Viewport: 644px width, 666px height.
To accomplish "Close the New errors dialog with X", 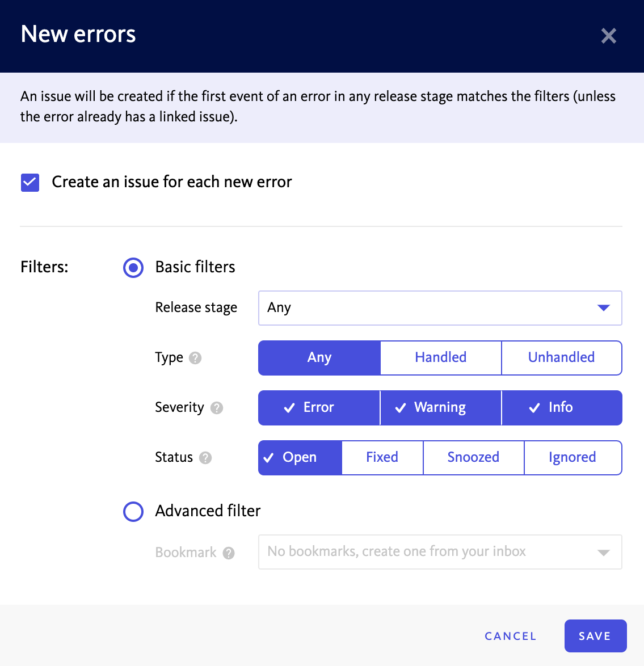I will point(608,36).
